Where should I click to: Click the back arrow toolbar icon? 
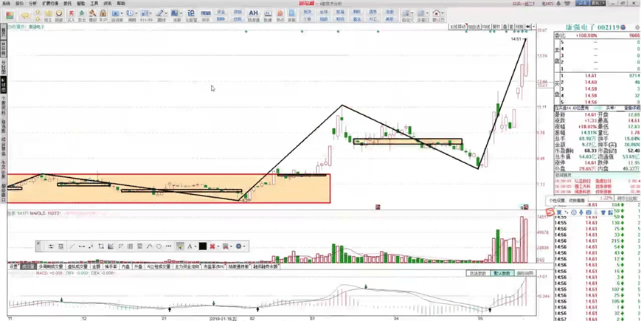23,15
